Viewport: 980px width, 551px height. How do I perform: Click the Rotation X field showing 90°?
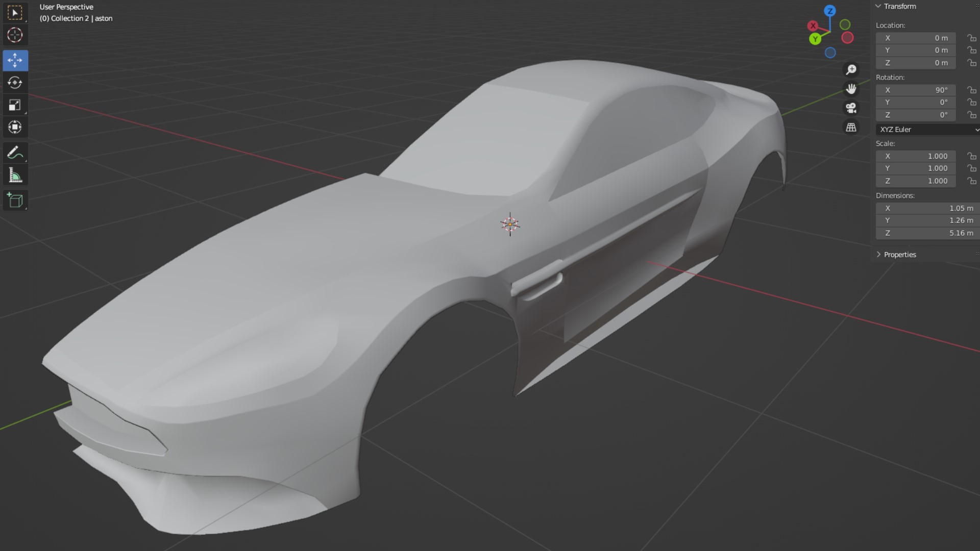[916, 90]
